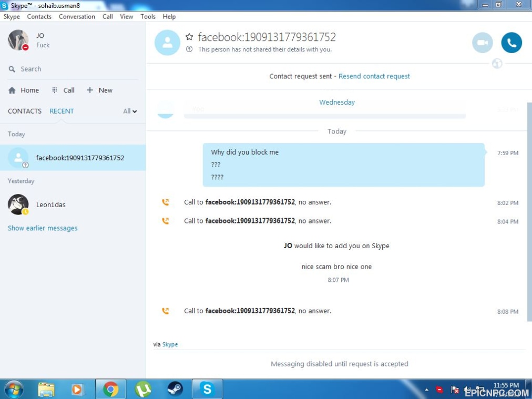Open Windows Media Player from the taskbar

click(77, 390)
